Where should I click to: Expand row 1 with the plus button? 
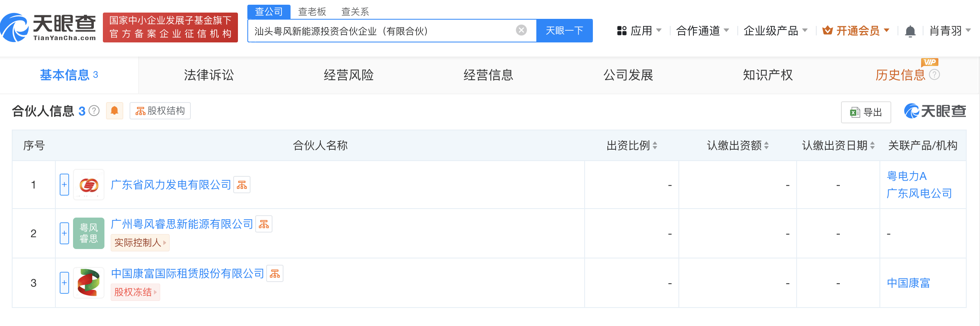click(x=64, y=185)
